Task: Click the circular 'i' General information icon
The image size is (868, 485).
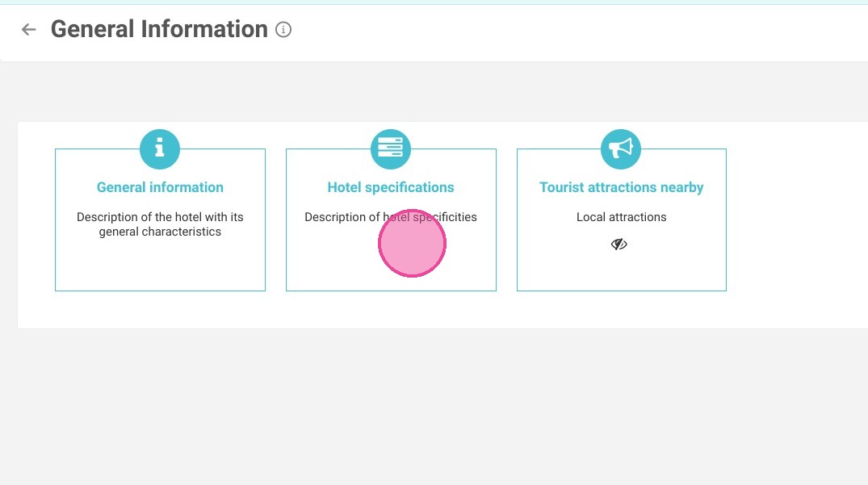Action: [160, 149]
